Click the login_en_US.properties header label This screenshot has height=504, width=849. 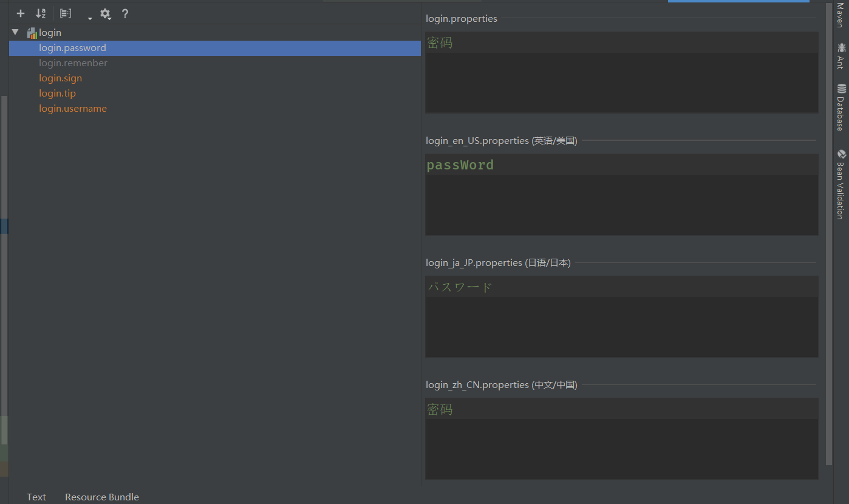tap(502, 141)
